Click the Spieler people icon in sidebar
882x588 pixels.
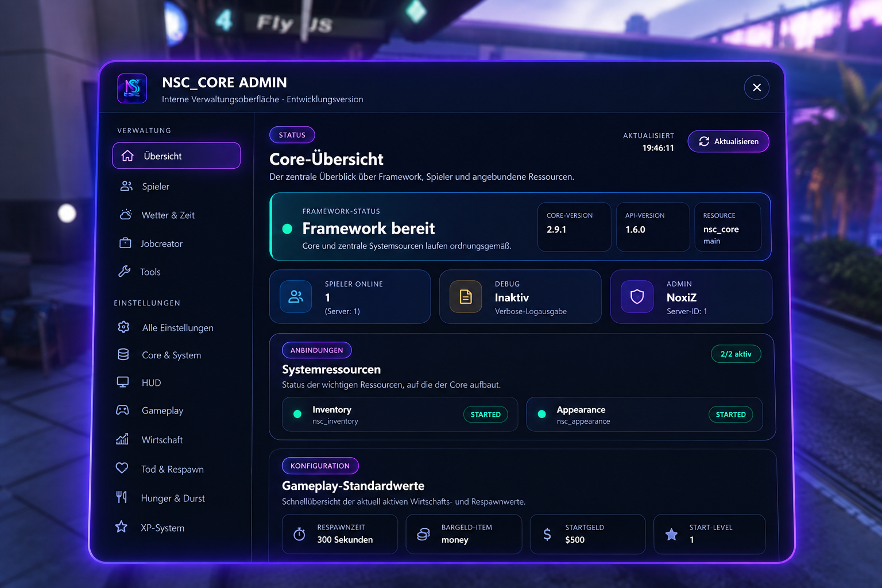(126, 186)
